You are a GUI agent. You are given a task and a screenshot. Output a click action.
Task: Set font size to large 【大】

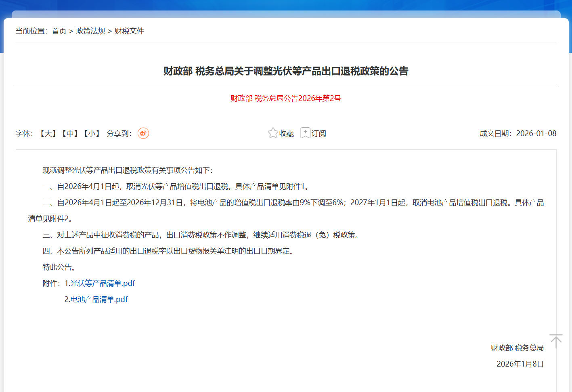tap(48, 134)
